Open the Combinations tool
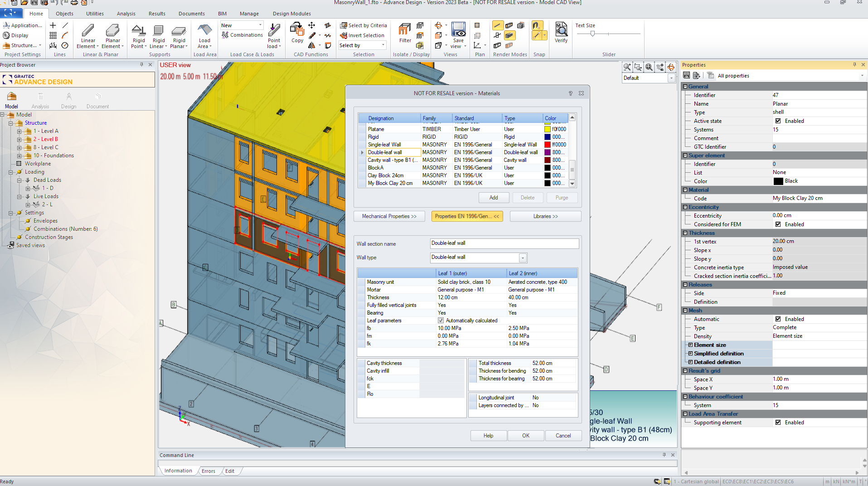This screenshot has width=868, height=486. pos(242,35)
